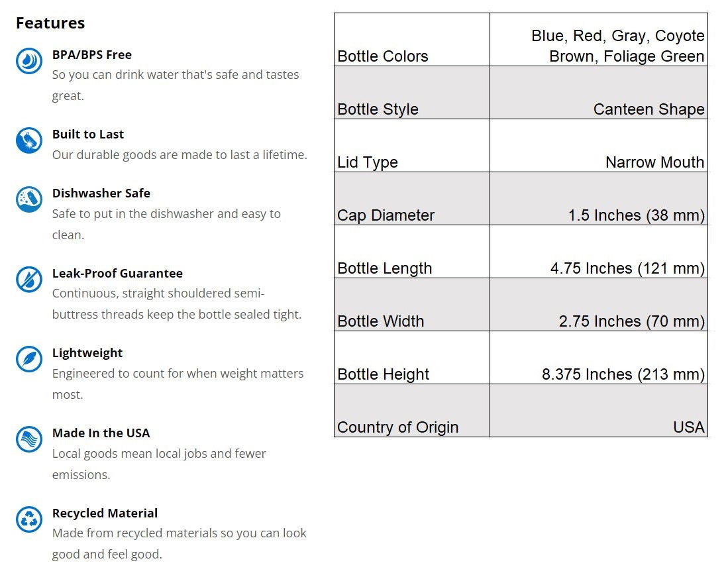Select the Cap Diameter row label
The width and height of the screenshot is (728, 587).
coord(386,215)
